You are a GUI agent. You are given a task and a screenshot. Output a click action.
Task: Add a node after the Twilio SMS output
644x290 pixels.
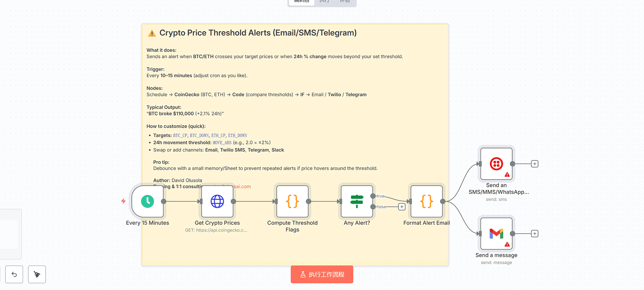point(535,164)
